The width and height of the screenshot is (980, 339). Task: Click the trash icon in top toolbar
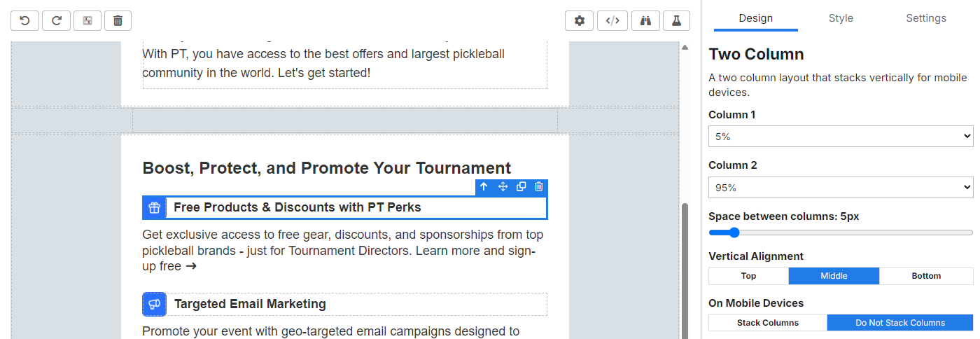pyautogui.click(x=118, y=21)
